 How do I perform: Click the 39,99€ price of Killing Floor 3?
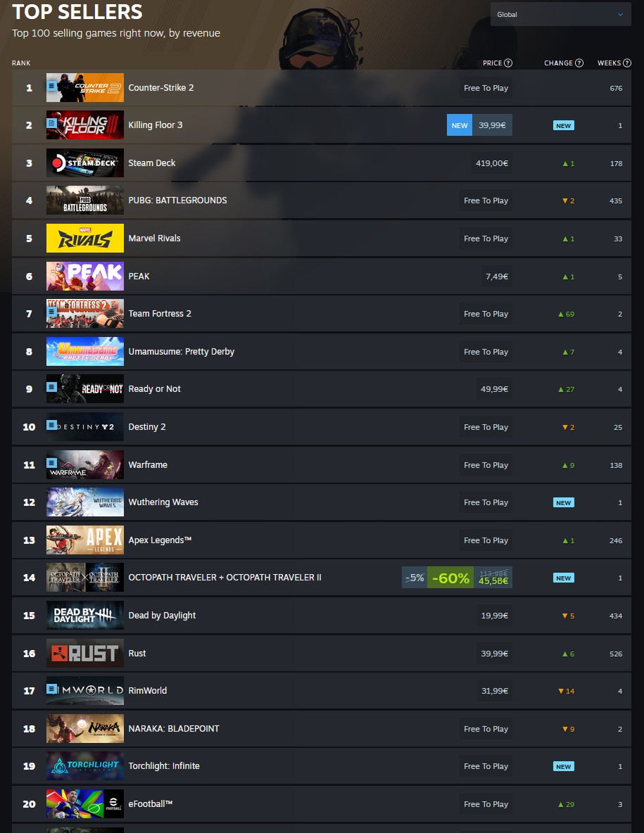(x=492, y=125)
